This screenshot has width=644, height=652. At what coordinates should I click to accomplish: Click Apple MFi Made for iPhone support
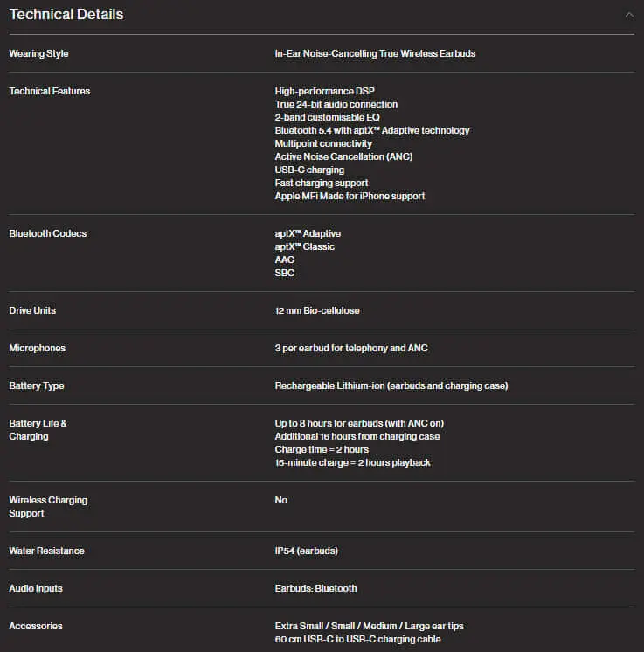pos(350,196)
